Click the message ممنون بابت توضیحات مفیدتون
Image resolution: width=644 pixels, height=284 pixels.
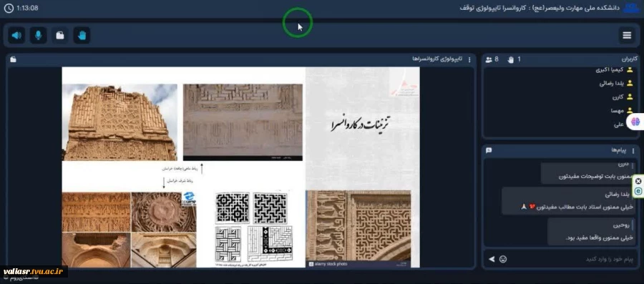tap(588, 173)
